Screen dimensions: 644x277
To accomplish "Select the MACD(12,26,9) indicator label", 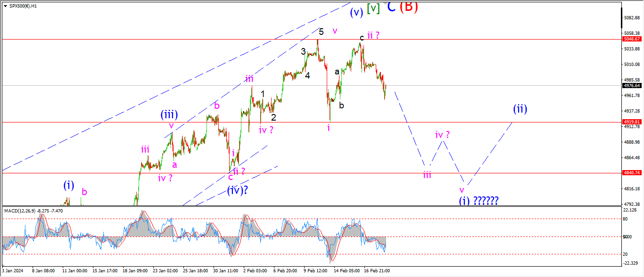I will (33, 211).
